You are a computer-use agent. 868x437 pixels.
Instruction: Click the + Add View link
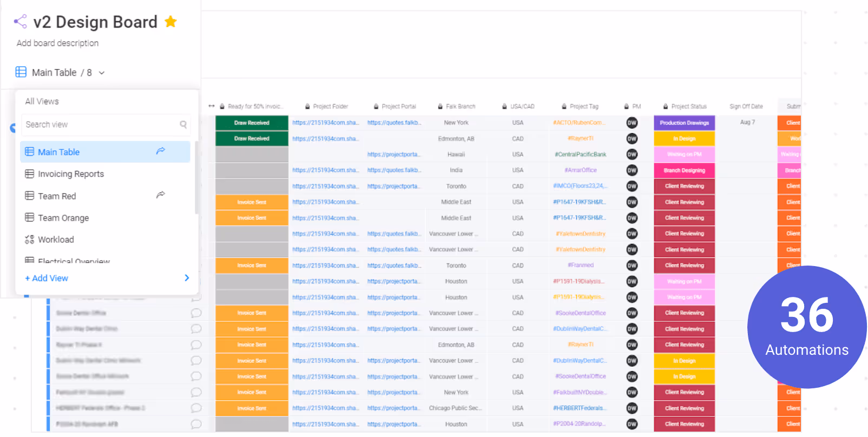point(47,278)
